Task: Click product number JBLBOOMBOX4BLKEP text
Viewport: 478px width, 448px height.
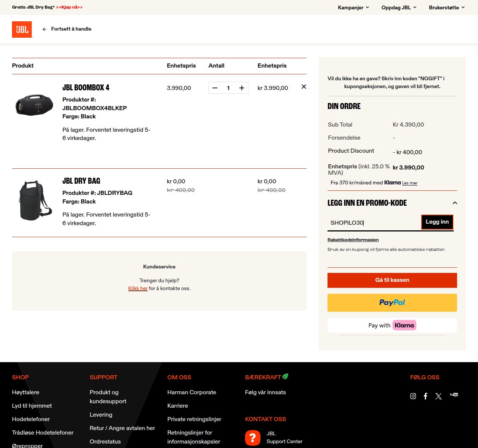Action: (94, 108)
